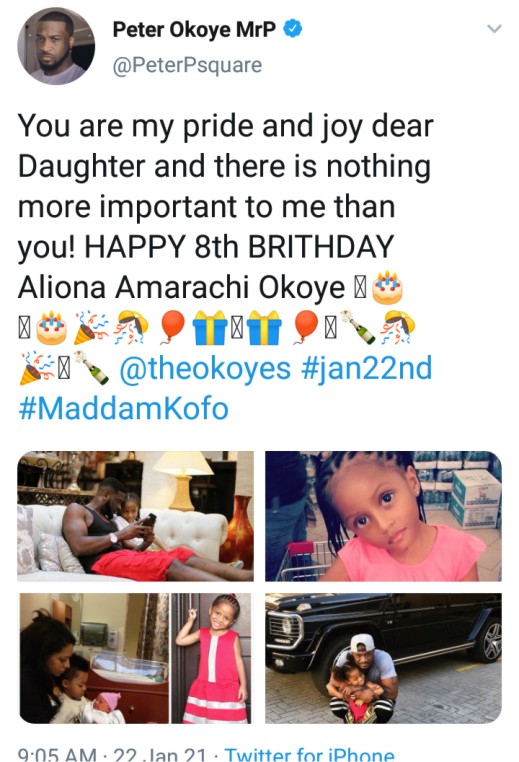Follow the #jan22nd hashtag
This screenshot has width=519, height=762.
pyautogui.click(x=366, y=368)
